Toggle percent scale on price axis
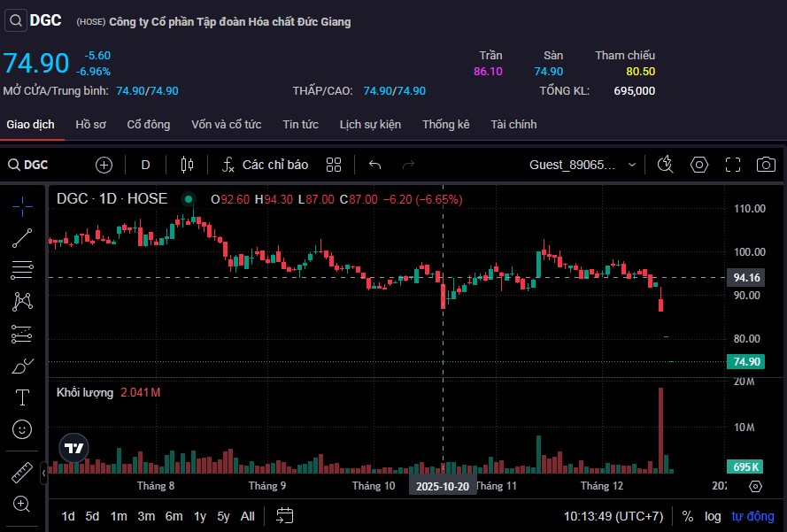787x532 pixels. pos(688,516)
